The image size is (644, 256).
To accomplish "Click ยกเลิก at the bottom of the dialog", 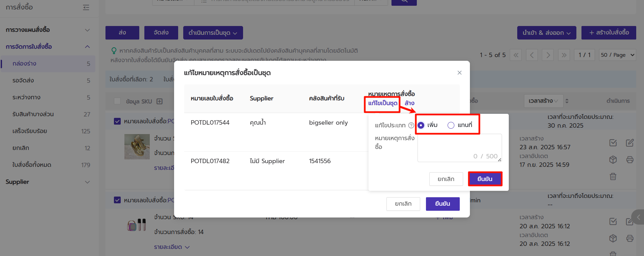I will [x=403, y=204].
